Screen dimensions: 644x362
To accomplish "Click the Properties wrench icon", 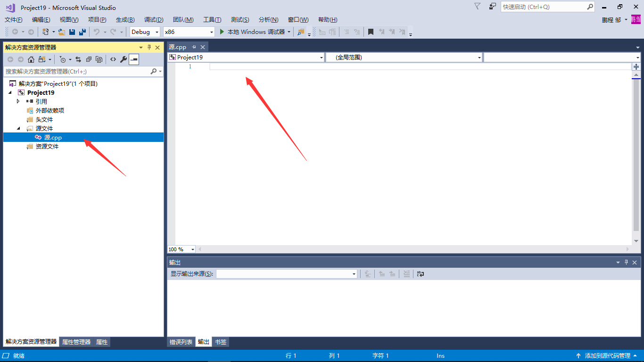I will click(x=123, y=59).
